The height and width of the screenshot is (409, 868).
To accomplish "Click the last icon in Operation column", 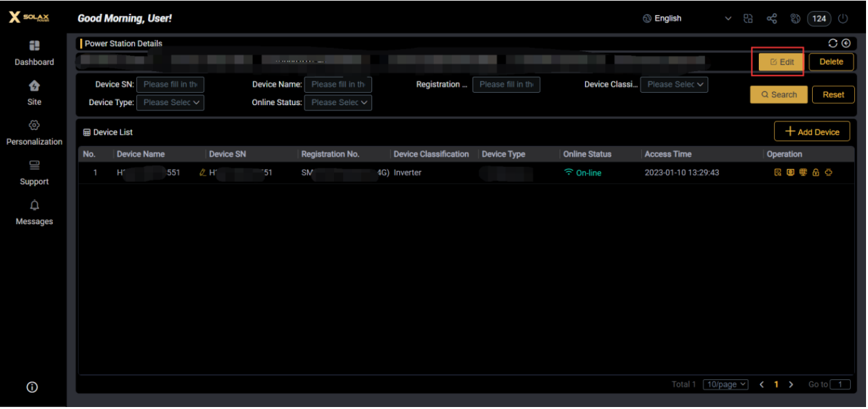I will pos(829,173).
